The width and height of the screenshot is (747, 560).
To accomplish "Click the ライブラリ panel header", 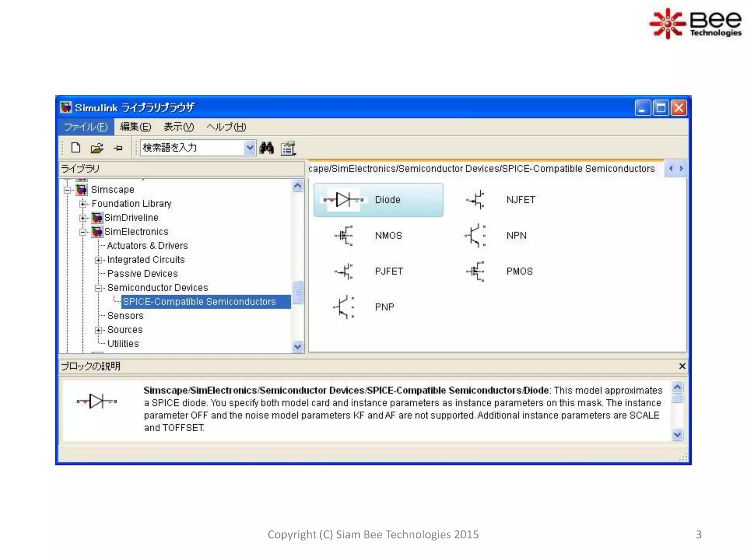I will pos(182,169).
